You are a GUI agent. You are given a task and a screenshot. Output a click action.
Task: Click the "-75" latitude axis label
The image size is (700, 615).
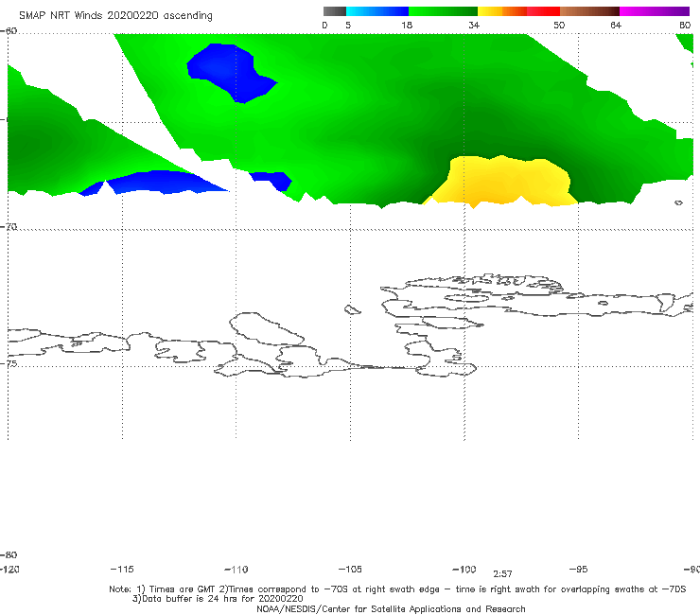pyautogui.click(x=9, y=363)
